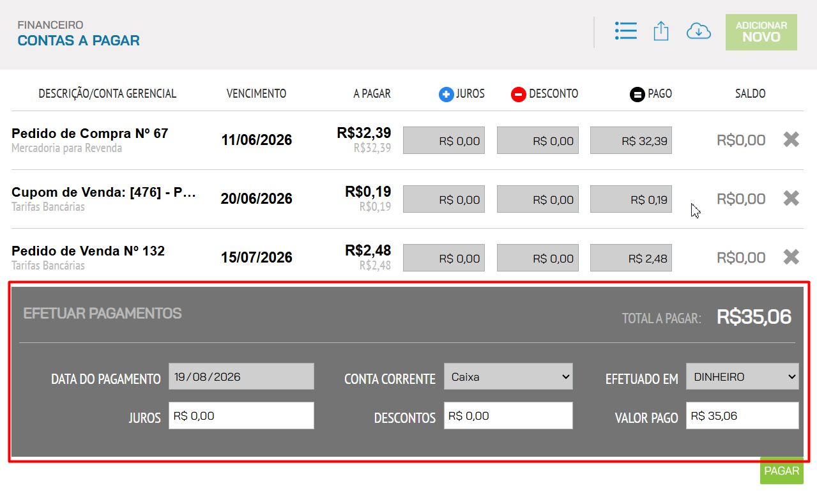
Task: Click the total R$35,06 amount
Action: 754,317
